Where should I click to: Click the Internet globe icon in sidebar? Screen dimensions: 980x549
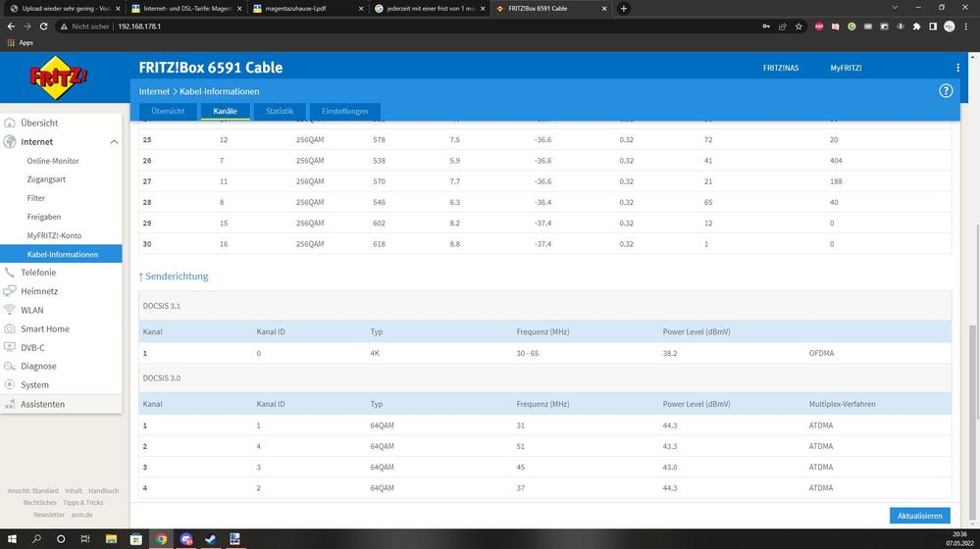[x=10, y=142]
